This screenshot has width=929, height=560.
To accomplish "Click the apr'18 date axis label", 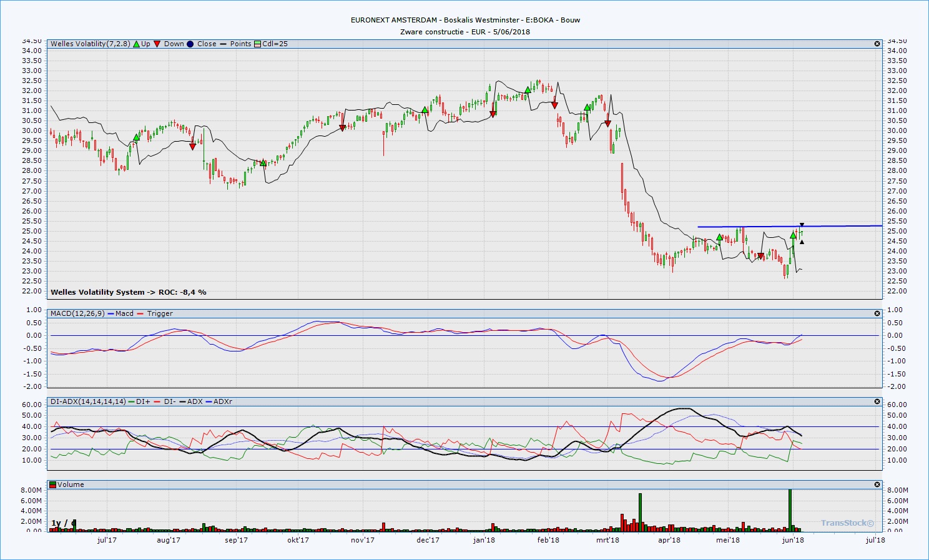I will (669, 540).
